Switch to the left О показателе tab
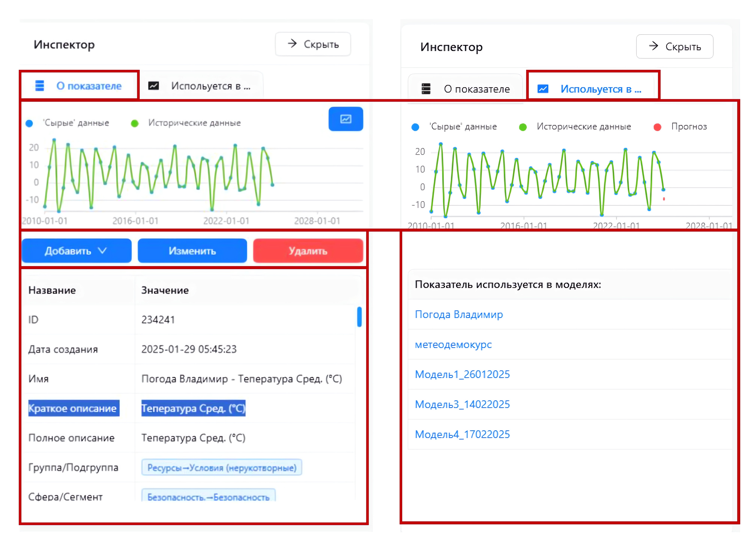The width and height of the screenshot is (756, 545). click(89, 86)
